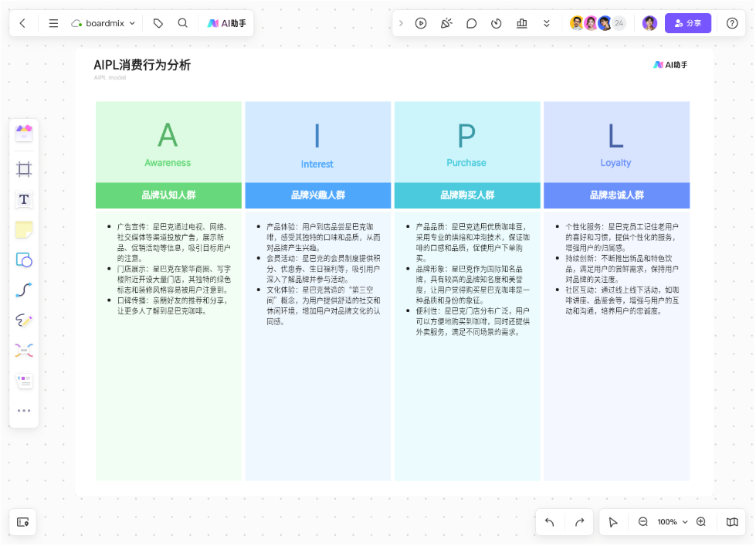Viewport: 756px width, 546px height.
Task: Select the Mind map tool
Action: point(24,350)
